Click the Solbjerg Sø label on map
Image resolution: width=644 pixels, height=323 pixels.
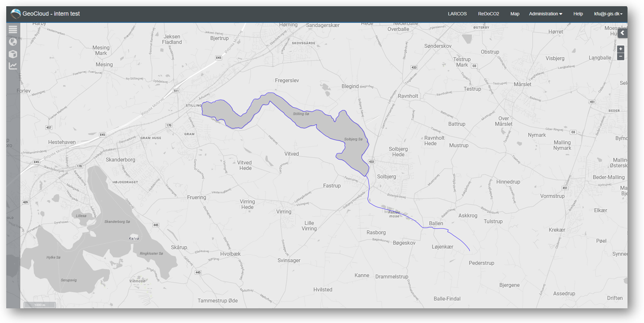tap(354, 139)
